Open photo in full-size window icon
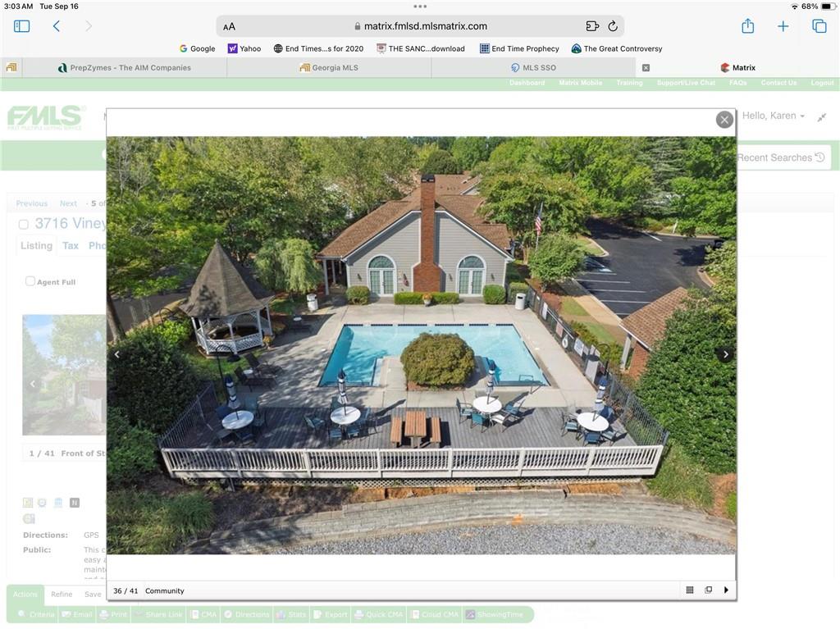 pos(709,590)
